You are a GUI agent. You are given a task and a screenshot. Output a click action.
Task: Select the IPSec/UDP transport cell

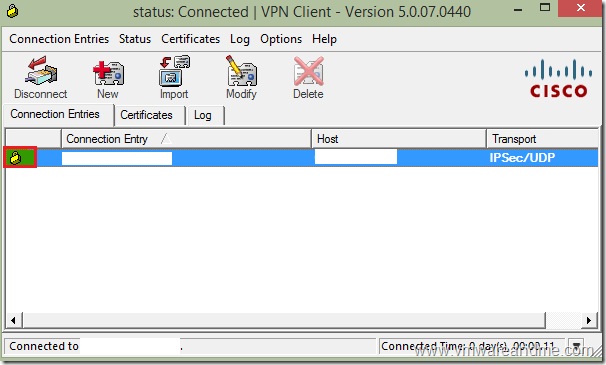point(522,158)
